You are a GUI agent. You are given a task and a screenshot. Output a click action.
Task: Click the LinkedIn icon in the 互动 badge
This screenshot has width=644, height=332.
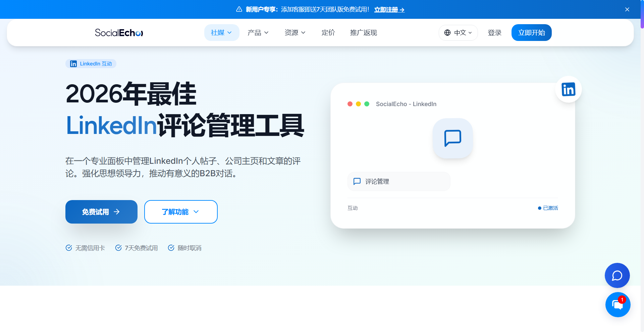[73, 64]
